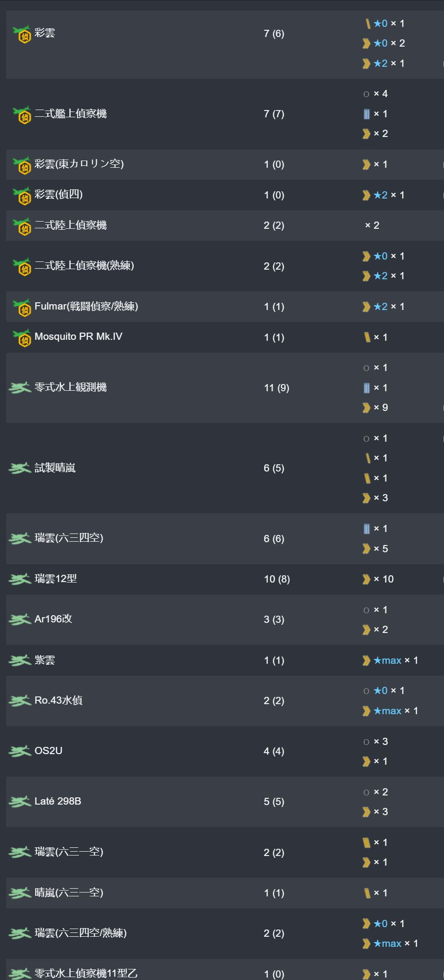Click the seaplane icon beside Laté 298B

[20, 802]
